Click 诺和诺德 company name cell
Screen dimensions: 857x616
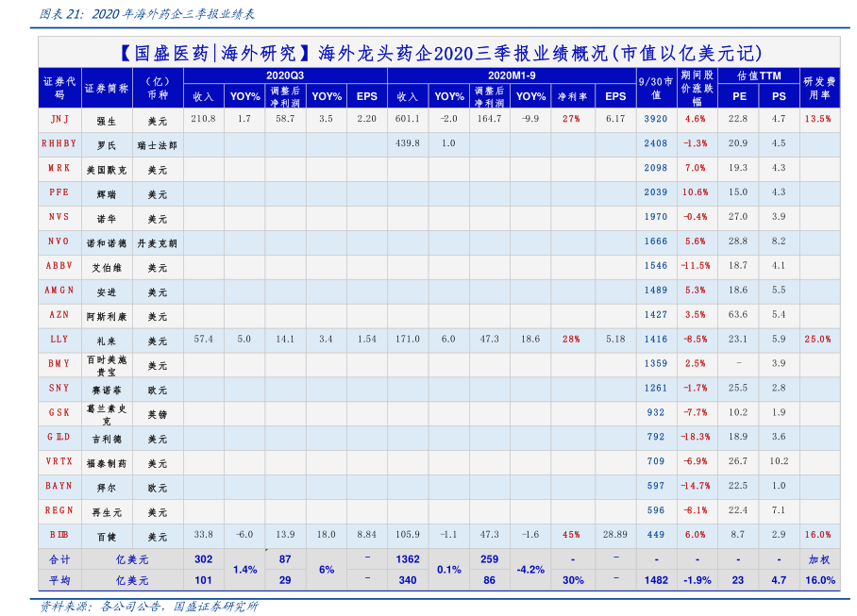pos(107,243)
